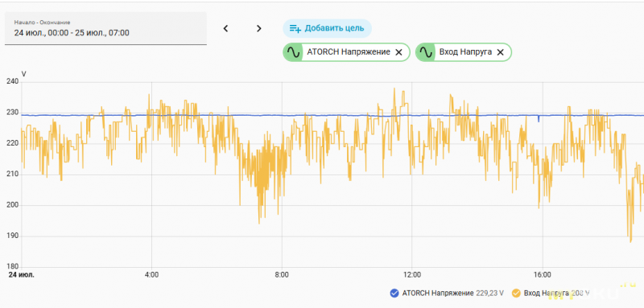Click the sine wave icon on ATORCH Напряжение chip

(x=293, y=52)
